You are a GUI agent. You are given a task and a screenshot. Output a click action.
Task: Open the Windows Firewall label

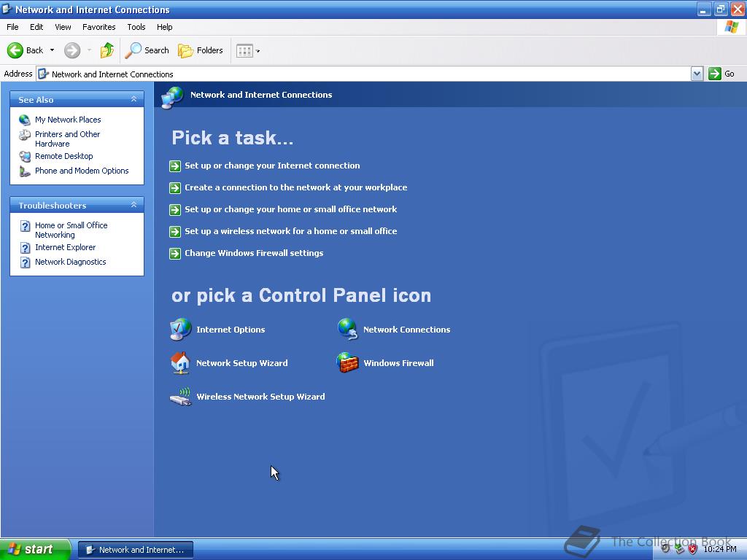point(398,363)
